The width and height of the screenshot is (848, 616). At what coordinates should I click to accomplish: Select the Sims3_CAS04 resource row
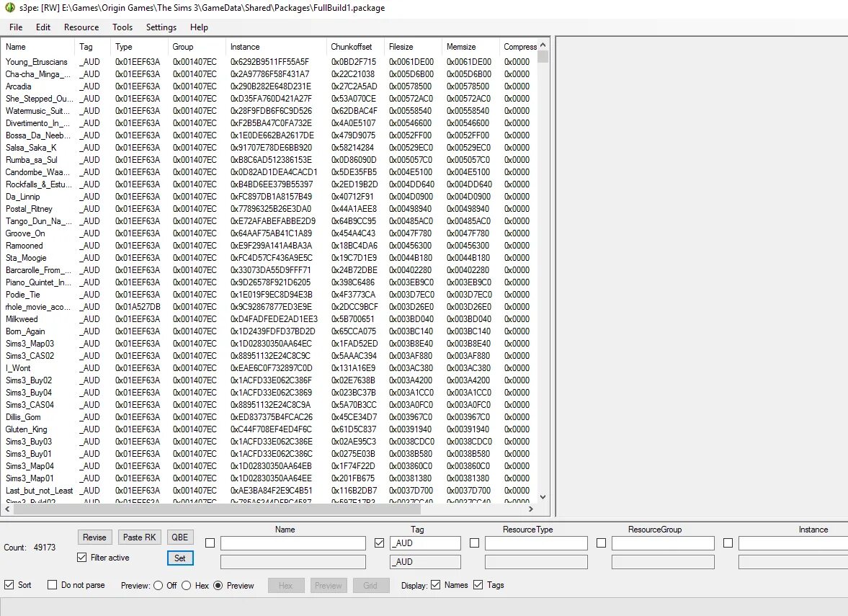click(x=269, y=405)
